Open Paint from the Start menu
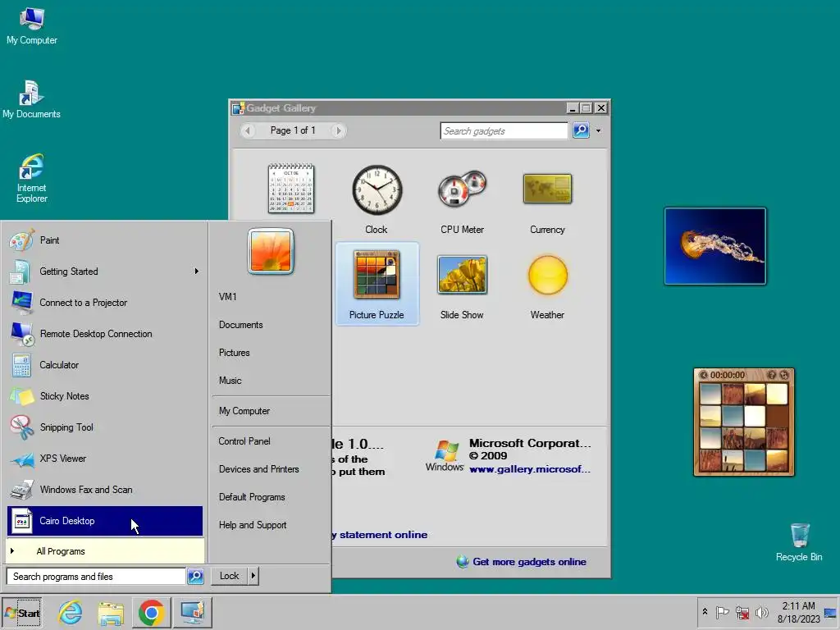Screen dimensions: 840x630 point(105,240)
